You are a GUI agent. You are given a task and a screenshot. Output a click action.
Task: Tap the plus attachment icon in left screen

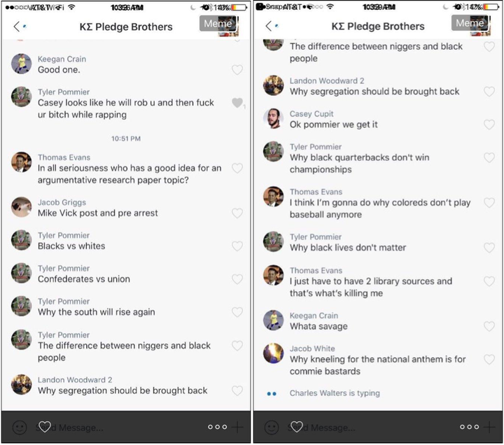237,427
